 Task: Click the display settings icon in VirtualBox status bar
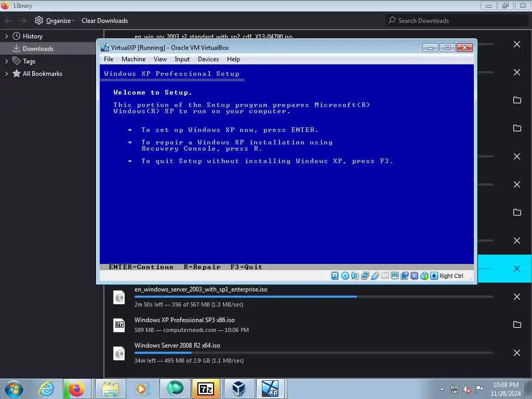tap(394, 275)
